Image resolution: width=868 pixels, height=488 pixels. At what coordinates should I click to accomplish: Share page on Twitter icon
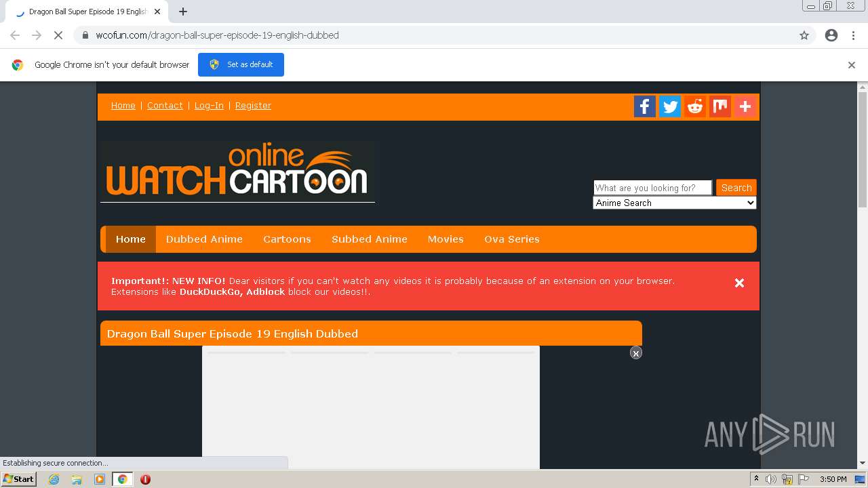670,106
